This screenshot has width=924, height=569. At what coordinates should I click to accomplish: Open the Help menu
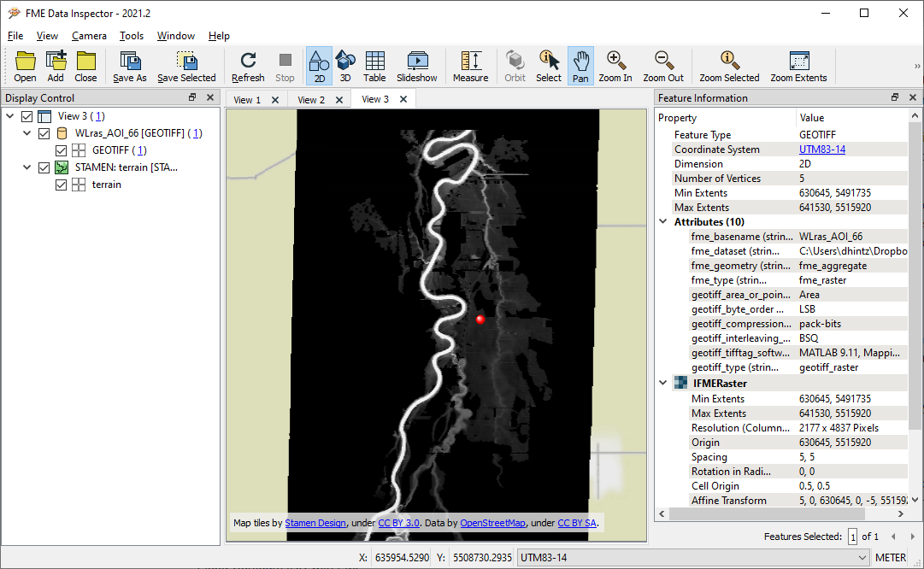[x=219, y=35]
